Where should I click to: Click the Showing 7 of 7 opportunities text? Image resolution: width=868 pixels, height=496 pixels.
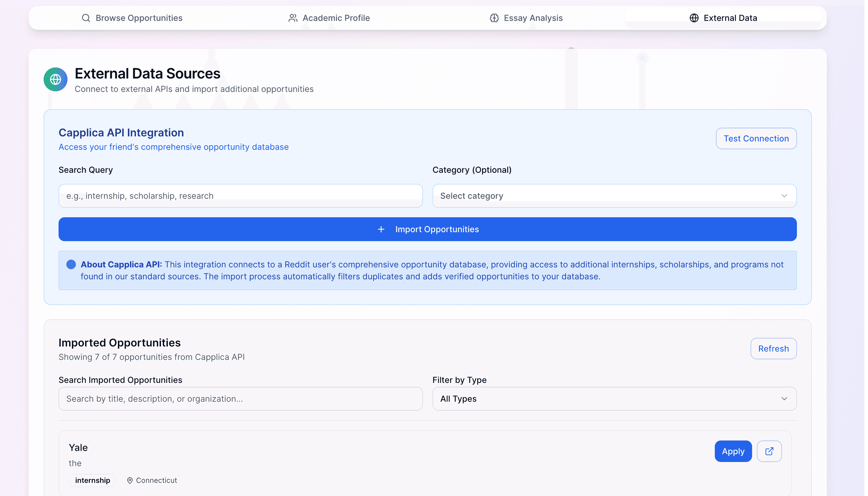[x=152, y=357]
